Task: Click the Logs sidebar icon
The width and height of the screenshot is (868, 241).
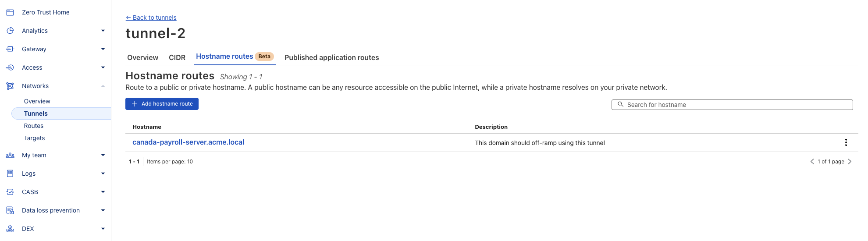Action: click(10, 174)
